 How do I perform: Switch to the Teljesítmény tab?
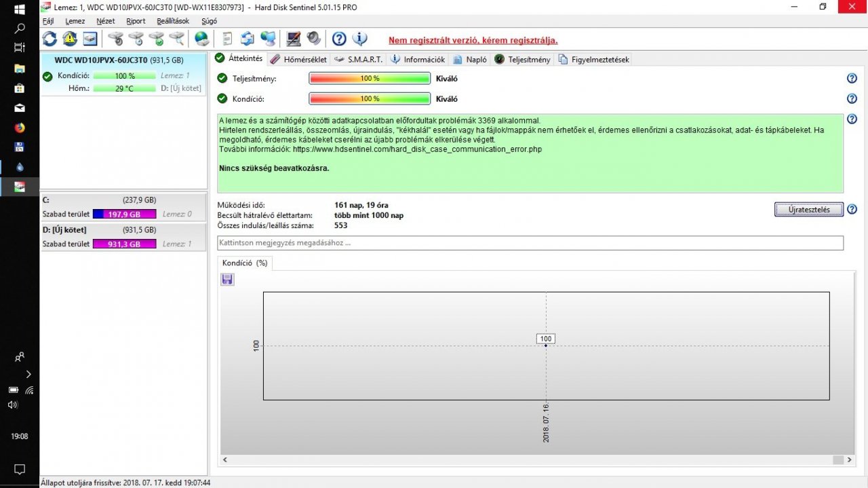point(523,60)
